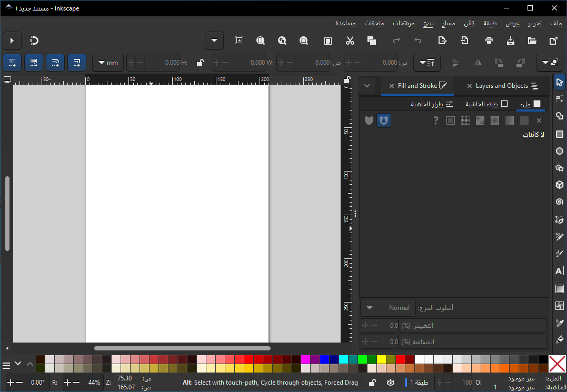Select the Text tool

[560, 270]
